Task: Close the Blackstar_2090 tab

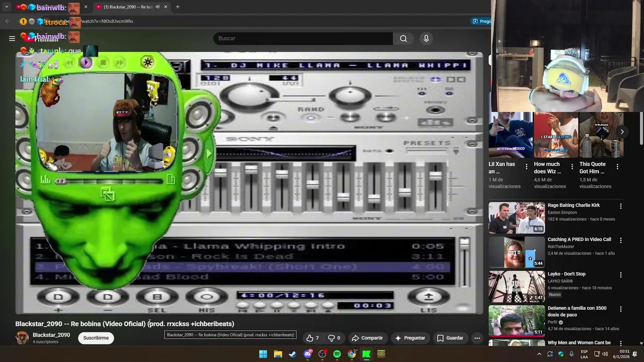Action: point(166,7)
